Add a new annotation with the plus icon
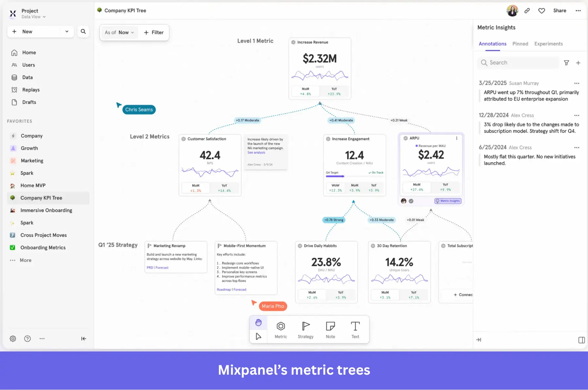The height and width of the screenshot is (390, 588). 579,62
